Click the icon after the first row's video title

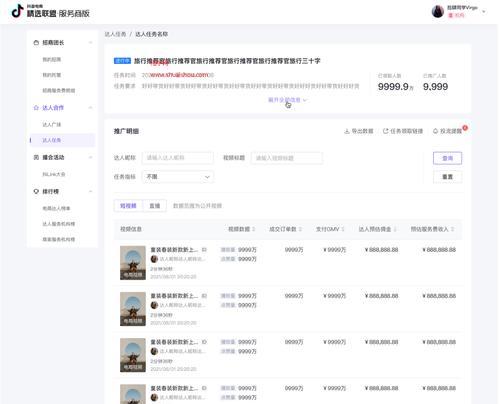[204, 249]
